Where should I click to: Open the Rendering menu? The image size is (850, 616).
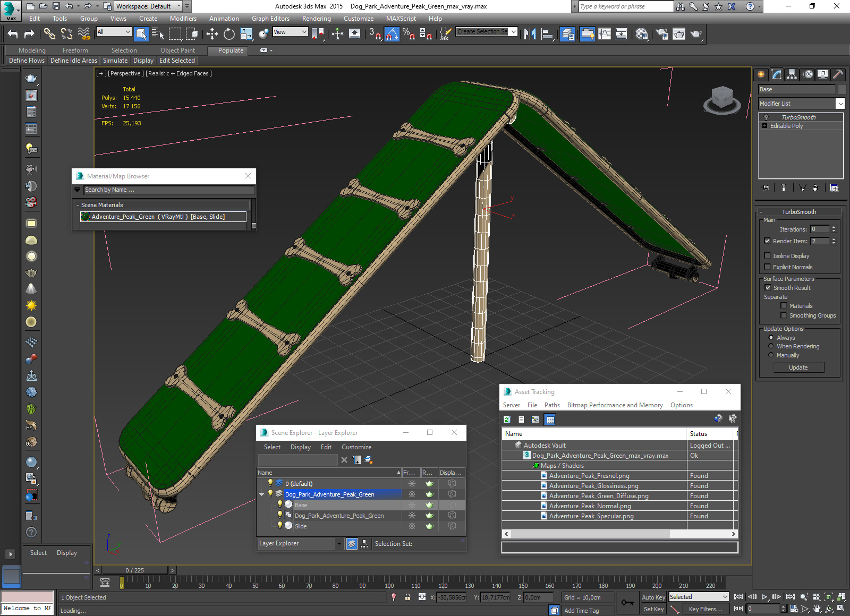317,19
